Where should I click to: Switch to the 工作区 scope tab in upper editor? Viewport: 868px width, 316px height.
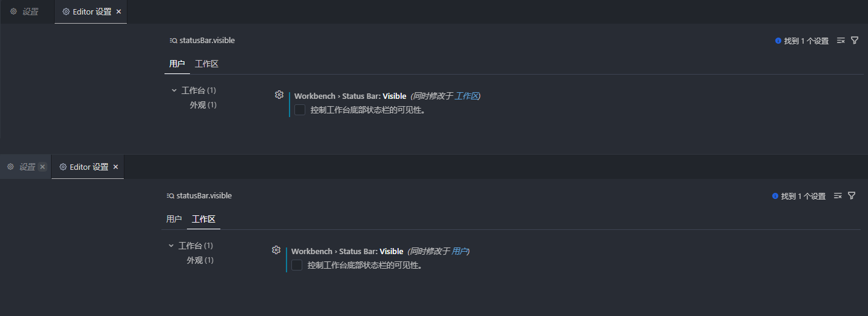pyautogui.click(x=206, y=64)
